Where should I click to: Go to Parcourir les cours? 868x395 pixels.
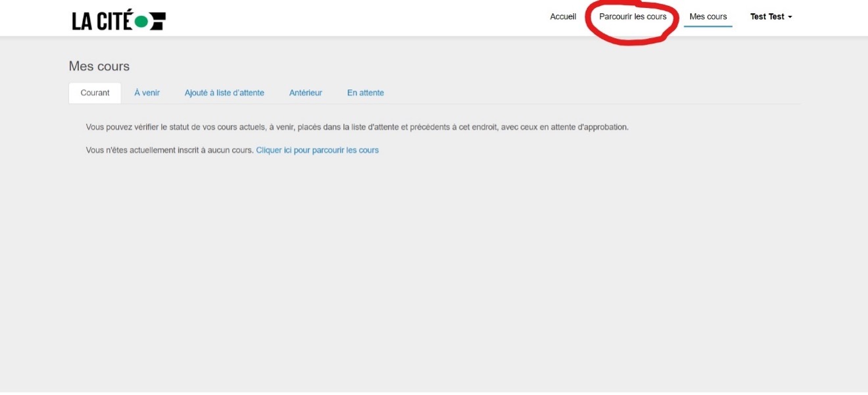point(633,17)
